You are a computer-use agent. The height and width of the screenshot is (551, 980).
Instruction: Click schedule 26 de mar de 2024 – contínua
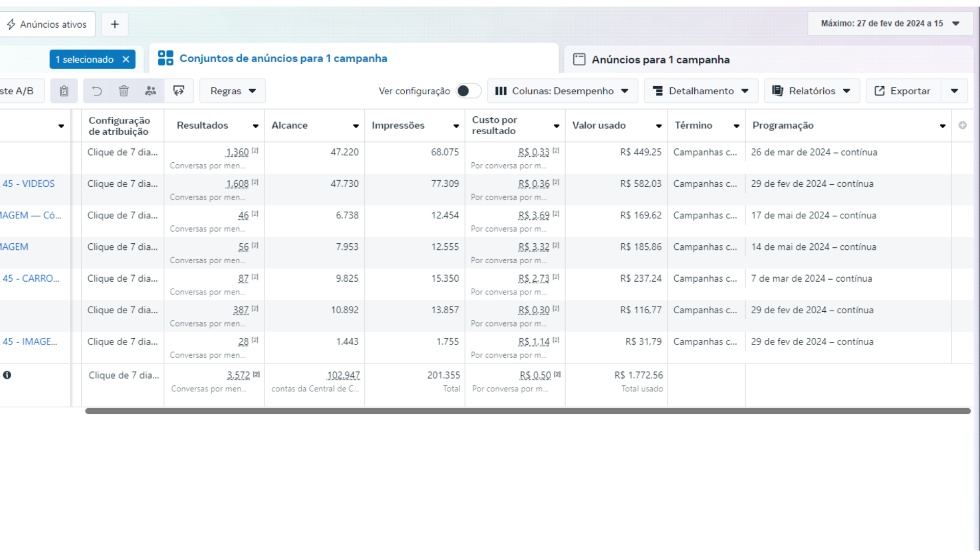tap(814, 152)
